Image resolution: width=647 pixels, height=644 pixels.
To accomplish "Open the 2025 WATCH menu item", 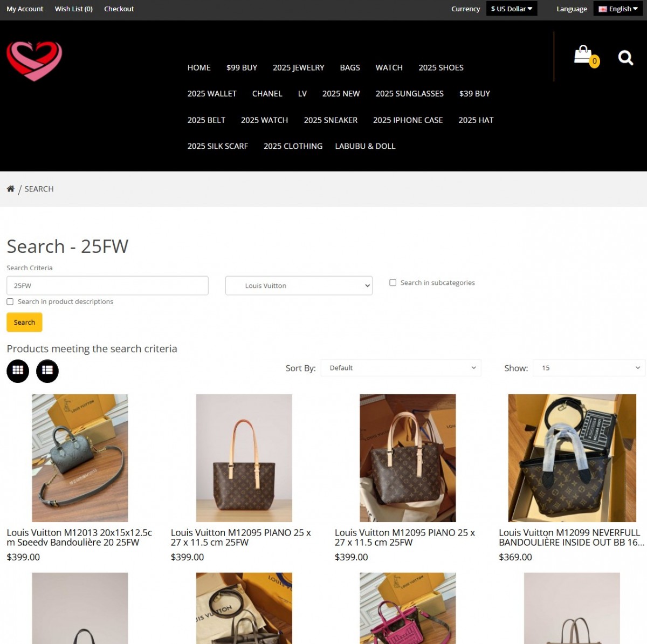I will coord(265,120).
